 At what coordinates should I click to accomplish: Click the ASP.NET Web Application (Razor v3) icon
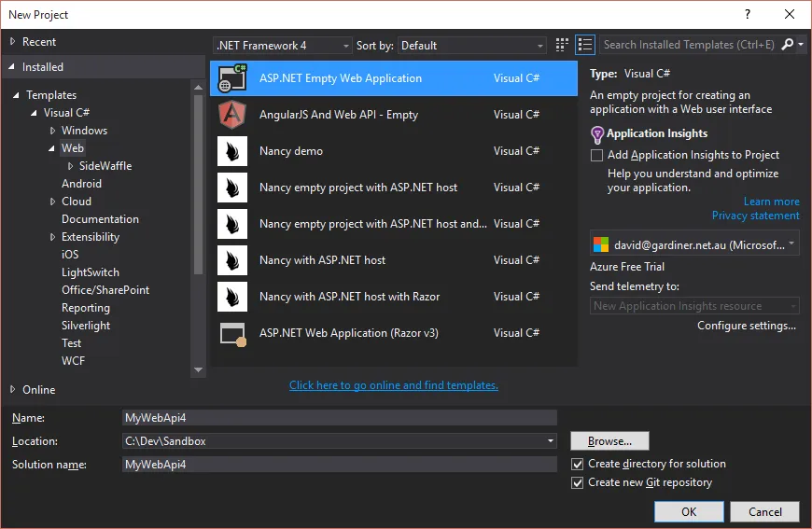coord(232,333)
